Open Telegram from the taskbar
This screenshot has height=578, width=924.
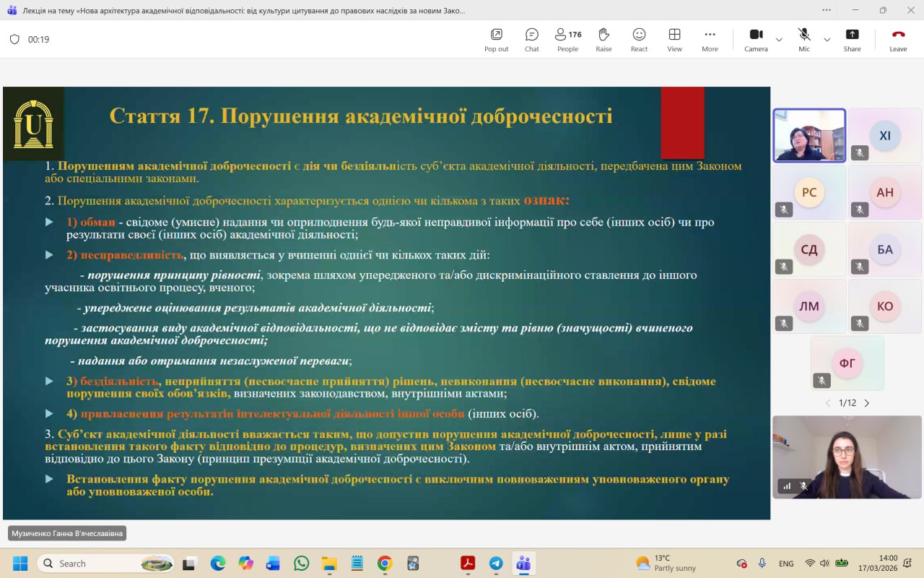click(496, 564)
